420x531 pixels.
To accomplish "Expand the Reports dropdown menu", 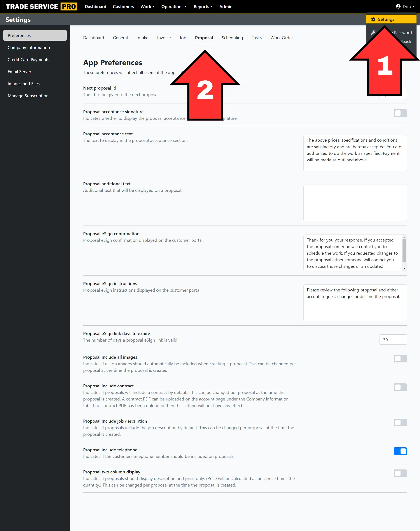I will pyautogui.click(x=203, y=7).
